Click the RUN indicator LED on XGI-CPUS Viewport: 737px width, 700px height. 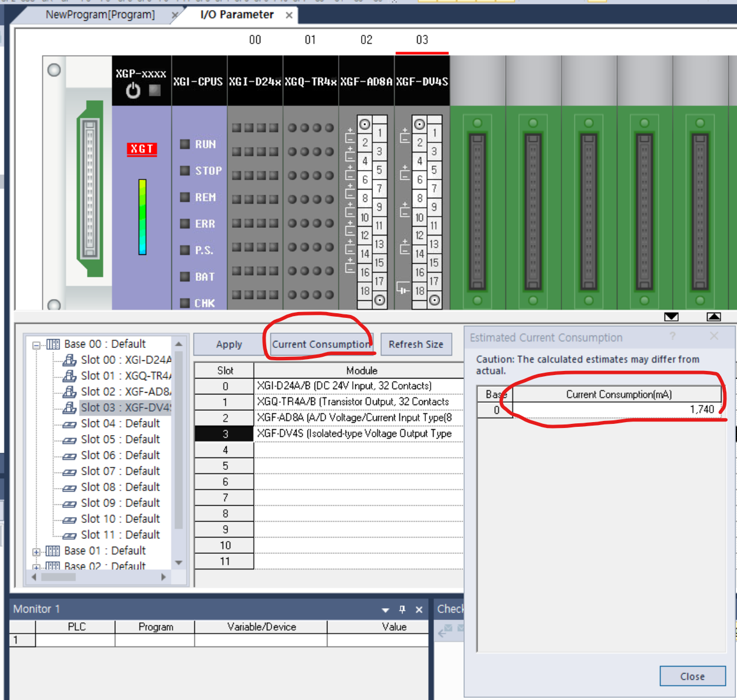click(x=185, y=144)
